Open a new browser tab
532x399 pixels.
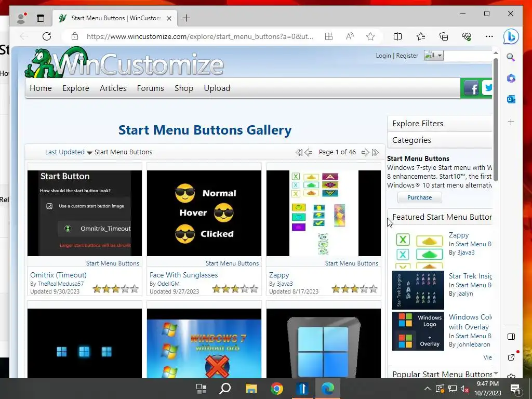(x=187, y=18)
